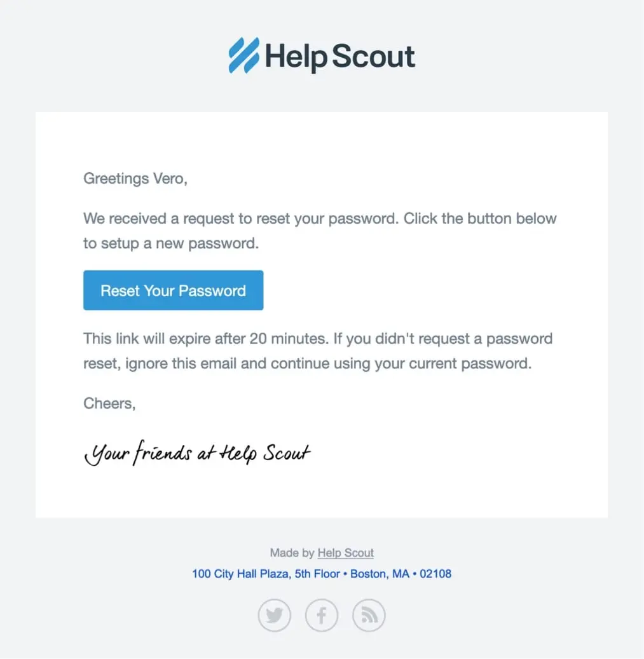
Task: Select the circled Facebook social icon
Action: click(x=321, y=615)
